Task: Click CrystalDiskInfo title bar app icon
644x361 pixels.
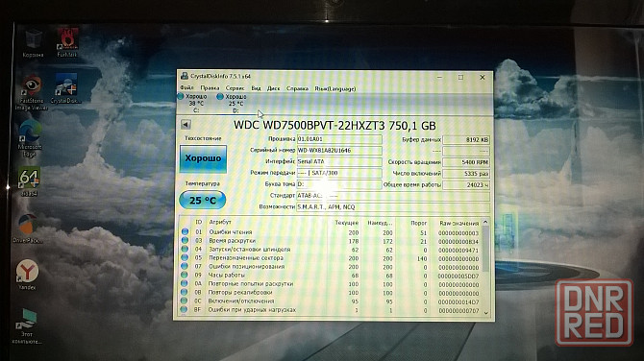Action: tap(185, 76)
